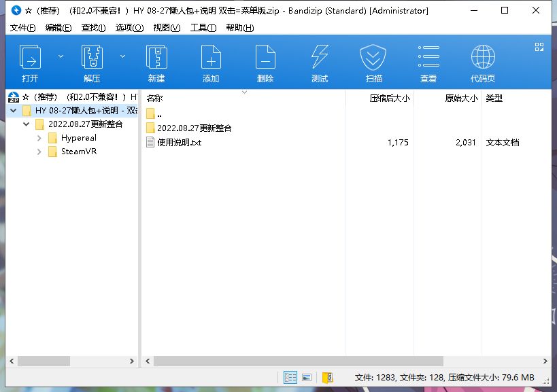Click the file list scroll-right arrow

tap(545, 361)
